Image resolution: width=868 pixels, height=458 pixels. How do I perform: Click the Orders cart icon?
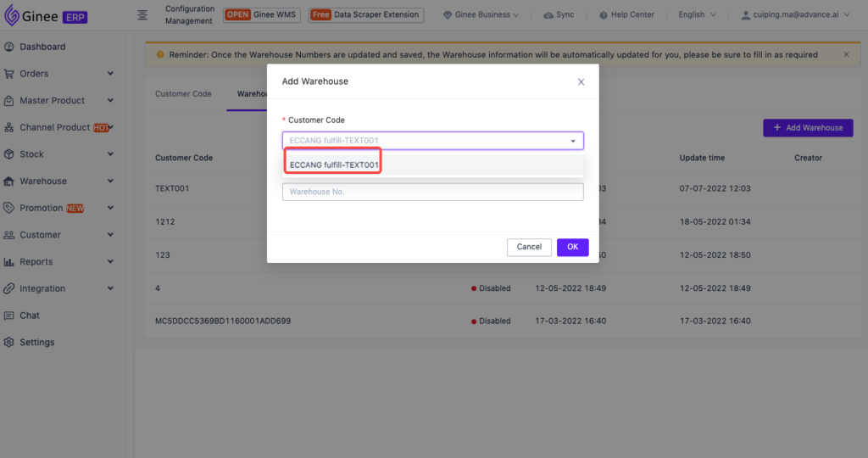point(8,74)
